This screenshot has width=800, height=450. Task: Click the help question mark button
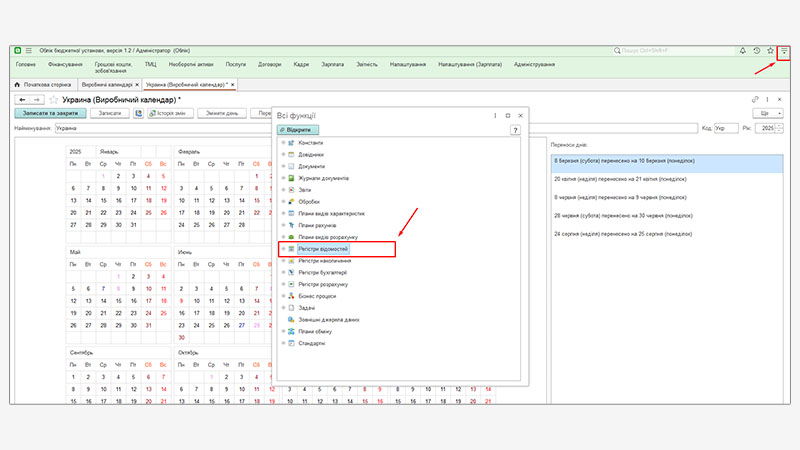click(x=514, y=130)
